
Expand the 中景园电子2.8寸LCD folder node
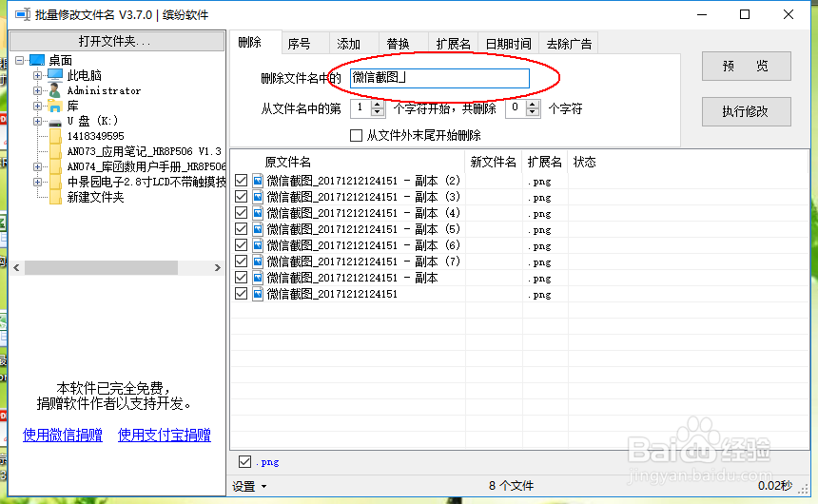coord(37,182)
